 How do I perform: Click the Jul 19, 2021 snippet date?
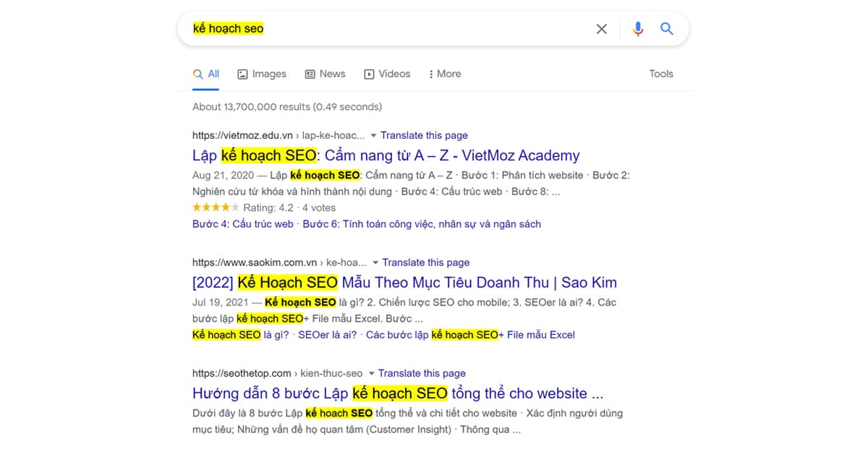click(221, 302)
